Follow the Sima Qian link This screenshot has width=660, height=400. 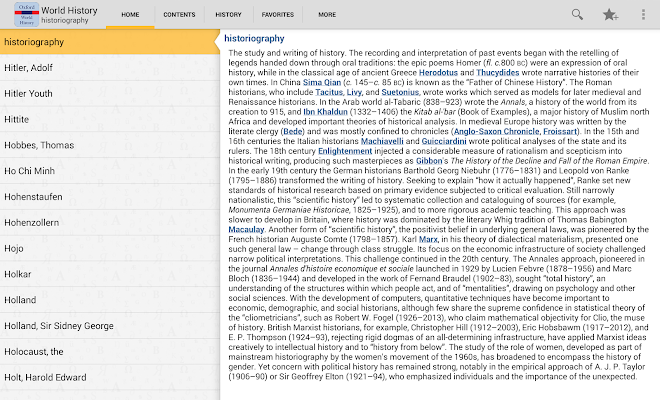coord(322,82)
